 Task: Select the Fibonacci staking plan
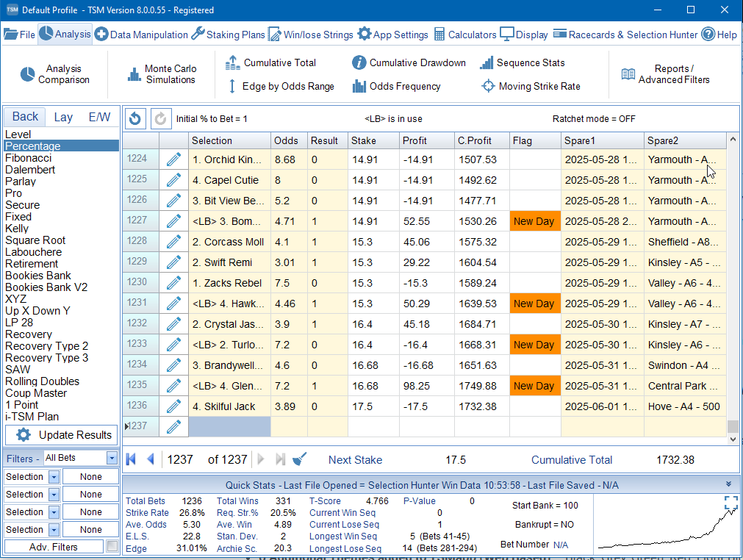point(29,158)
